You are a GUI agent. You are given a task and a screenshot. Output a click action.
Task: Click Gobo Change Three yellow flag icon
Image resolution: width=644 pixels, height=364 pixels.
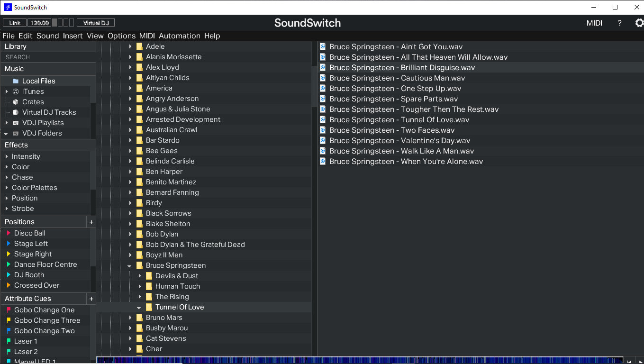pos(9,320)
